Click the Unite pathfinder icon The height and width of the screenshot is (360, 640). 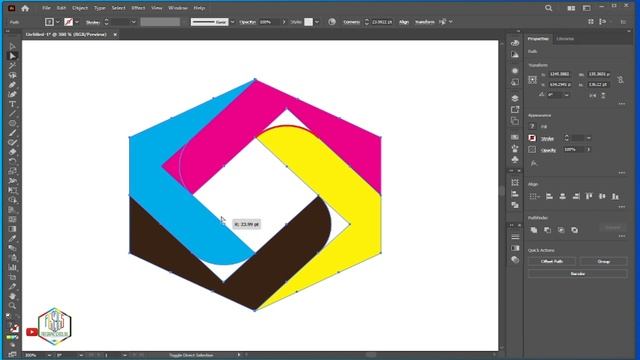[534, 230]
